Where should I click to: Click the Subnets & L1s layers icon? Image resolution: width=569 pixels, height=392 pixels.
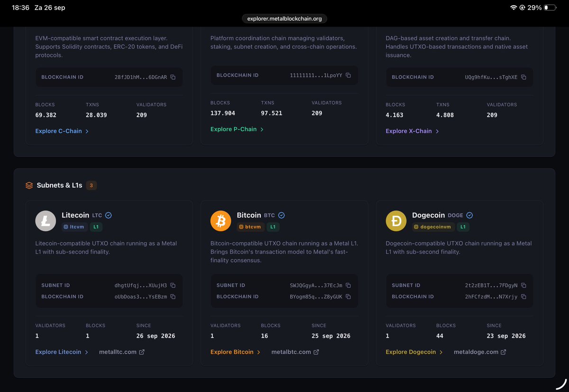click(29, 185)
